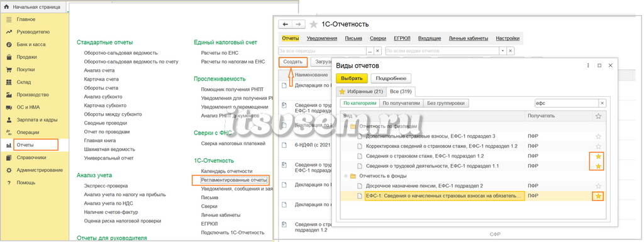
Task: Toggle favorite star for Сведения о трудовой деятельности
Action: pos(599,166)
